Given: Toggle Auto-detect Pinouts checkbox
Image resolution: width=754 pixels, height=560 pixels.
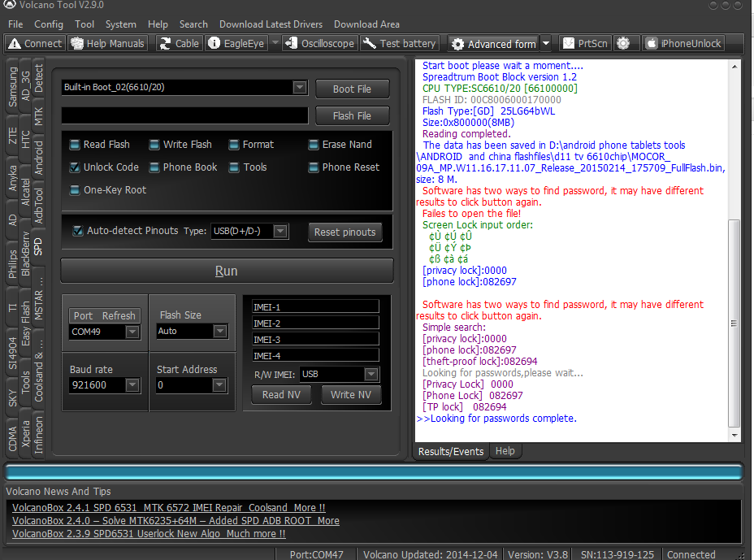Looking at the screenshot, I should click(77, 231).
